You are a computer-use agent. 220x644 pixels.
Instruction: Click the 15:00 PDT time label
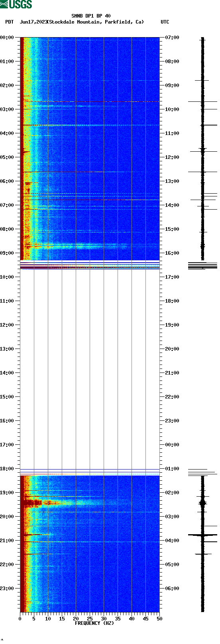[x=7, y=397]
